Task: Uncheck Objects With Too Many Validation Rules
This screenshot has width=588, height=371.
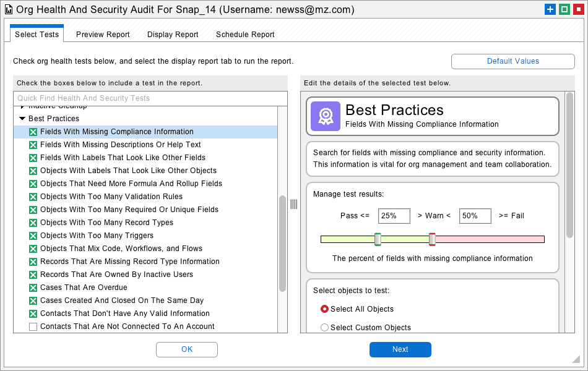Action: [x=33, y=197]
